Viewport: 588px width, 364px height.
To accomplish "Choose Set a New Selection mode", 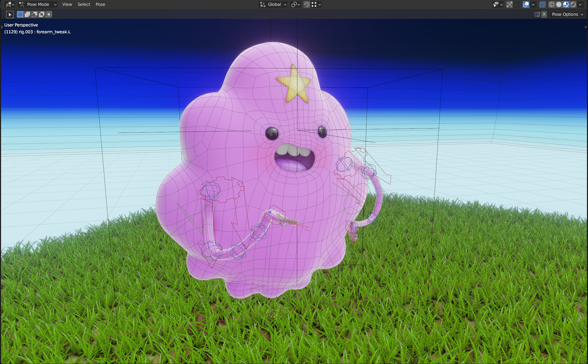I will (20, 14).
